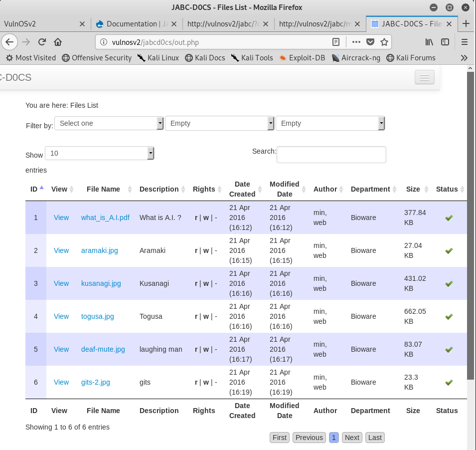This screenshot has height=450, width=476.
Task: Open the Show entries dropdown
Action: click(x=99, y=153)
